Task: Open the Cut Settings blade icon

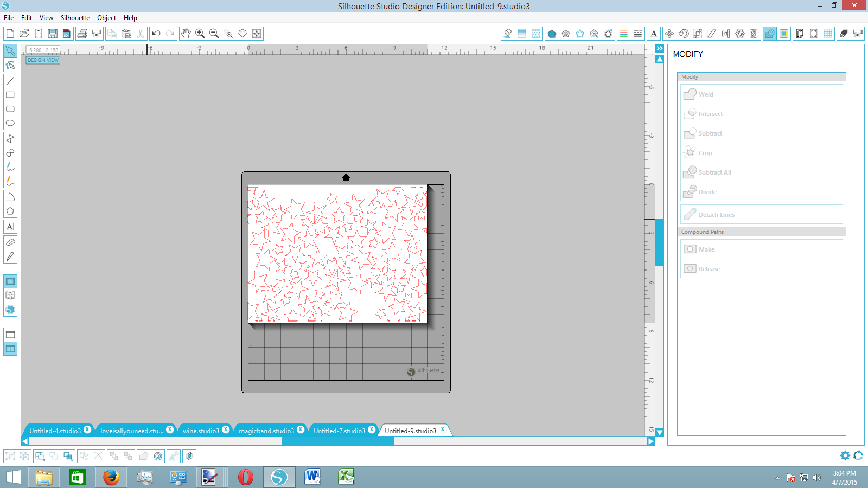Action: coord(844,34)
